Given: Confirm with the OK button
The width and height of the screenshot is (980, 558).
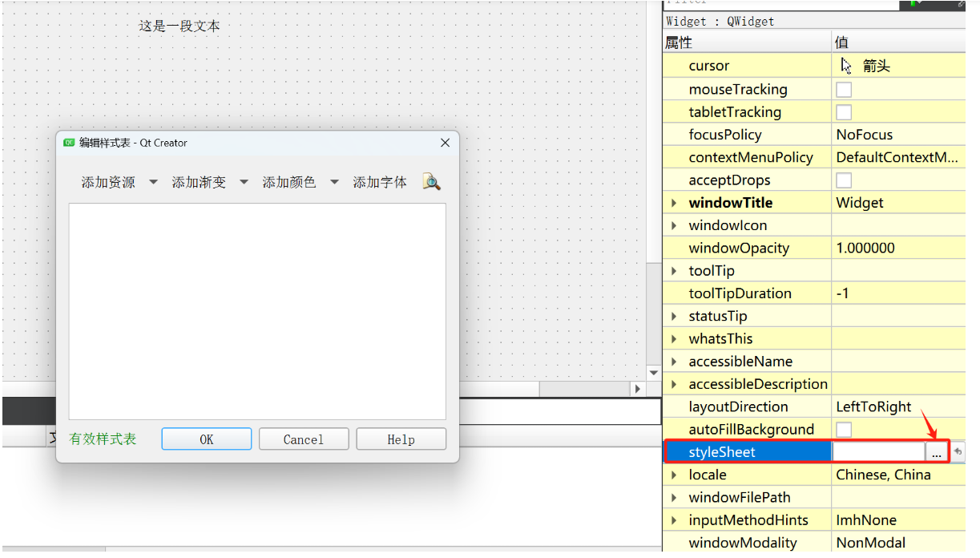Looking at the screenshot, I should [207, 439].
